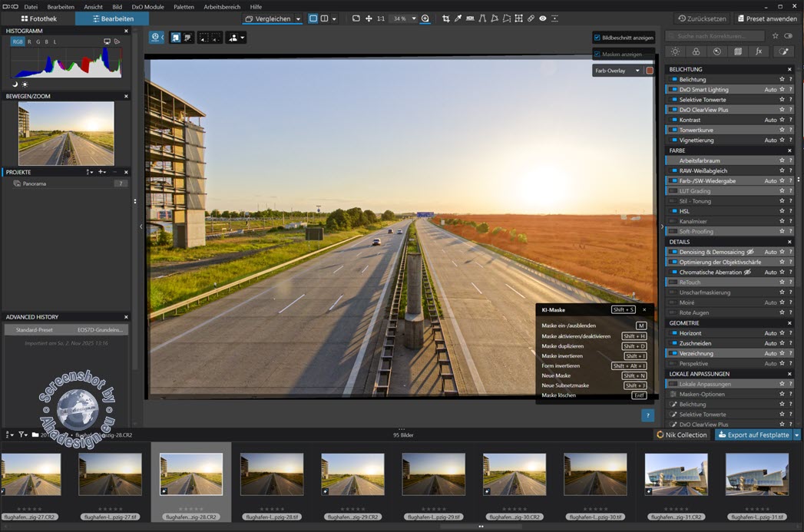Click the red overlay color swatch
This screenshot has height=532, width=804.
pos(650,71)
